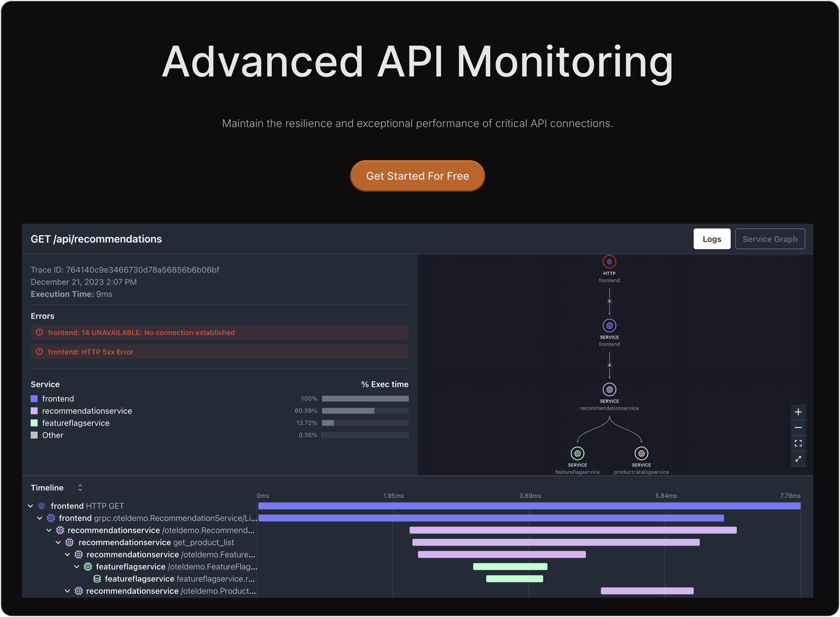
Task: Click chip icon on frontend grpc row
Action: tap(51, 518)
